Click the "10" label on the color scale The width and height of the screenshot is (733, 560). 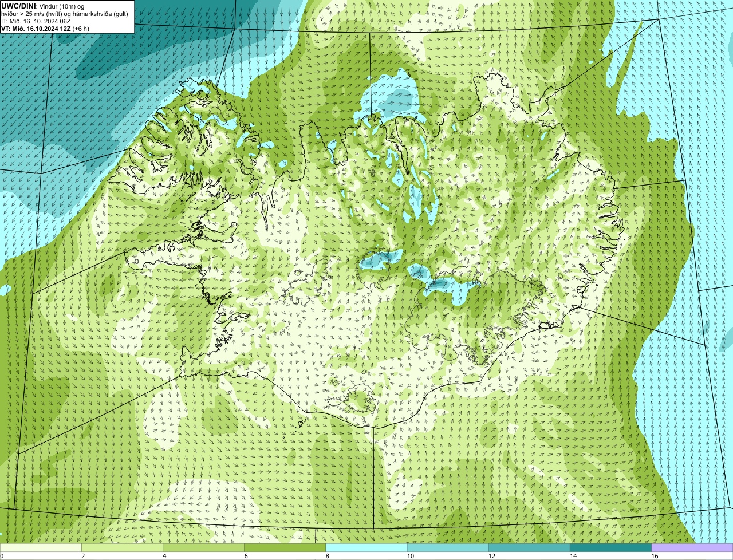click(410, 556)
